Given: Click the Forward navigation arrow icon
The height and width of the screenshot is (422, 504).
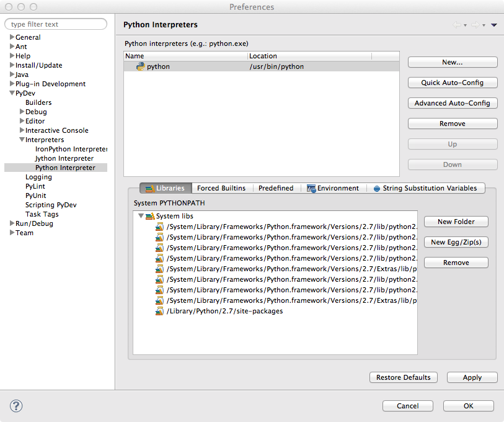Looking at the screenshot, I should [x=475, y=25].
